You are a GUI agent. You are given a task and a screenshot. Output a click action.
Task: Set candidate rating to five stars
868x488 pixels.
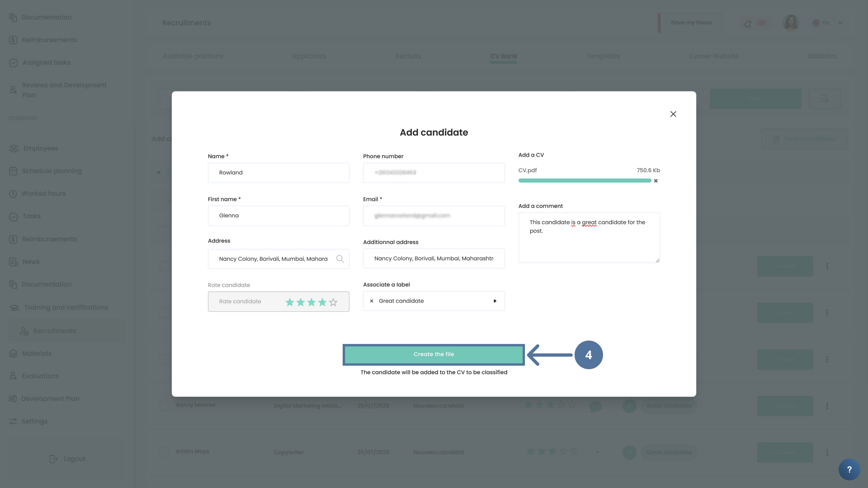tap(333, 302)
